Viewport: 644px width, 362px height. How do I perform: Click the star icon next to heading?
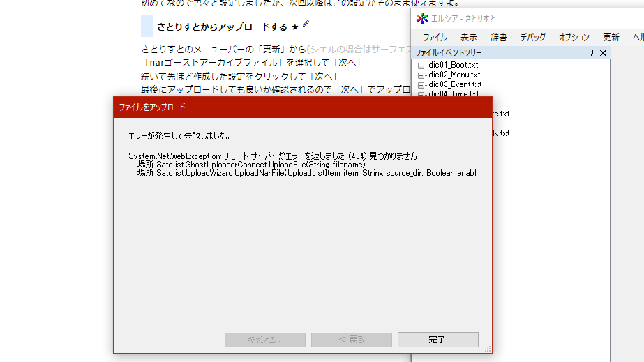click(x=295, y=27)
